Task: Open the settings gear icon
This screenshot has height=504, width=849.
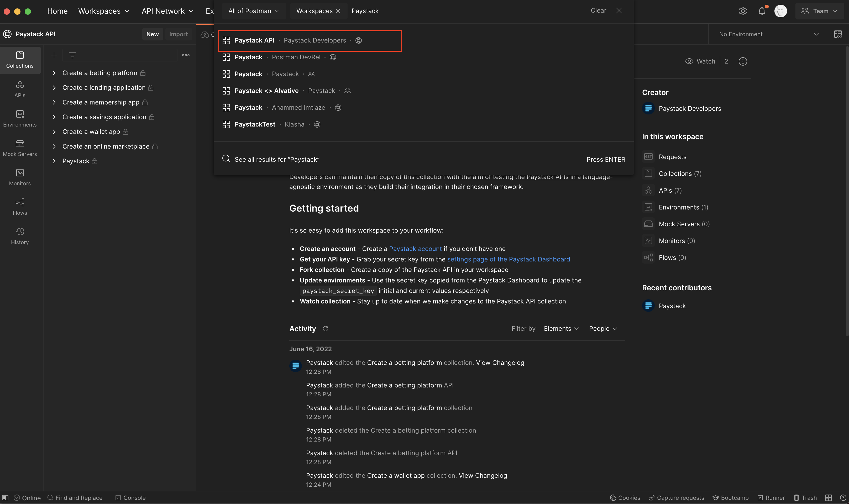Action: 743,11
